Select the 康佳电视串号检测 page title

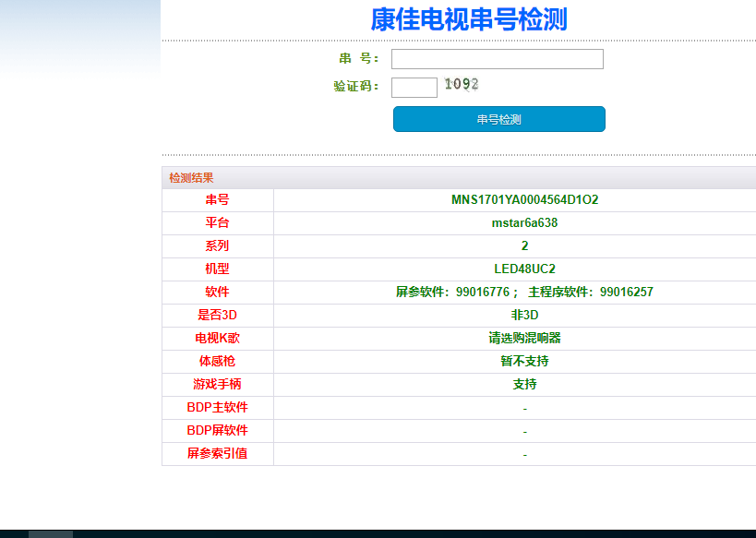pyautogui.click(x=469, y=19)
